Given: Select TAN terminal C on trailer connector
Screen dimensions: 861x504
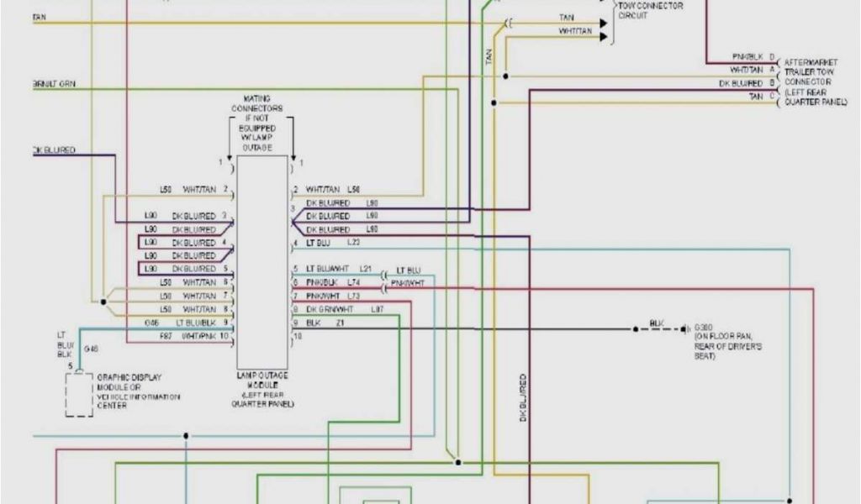Looking at the screenshot, I should (x=761, y=97).
